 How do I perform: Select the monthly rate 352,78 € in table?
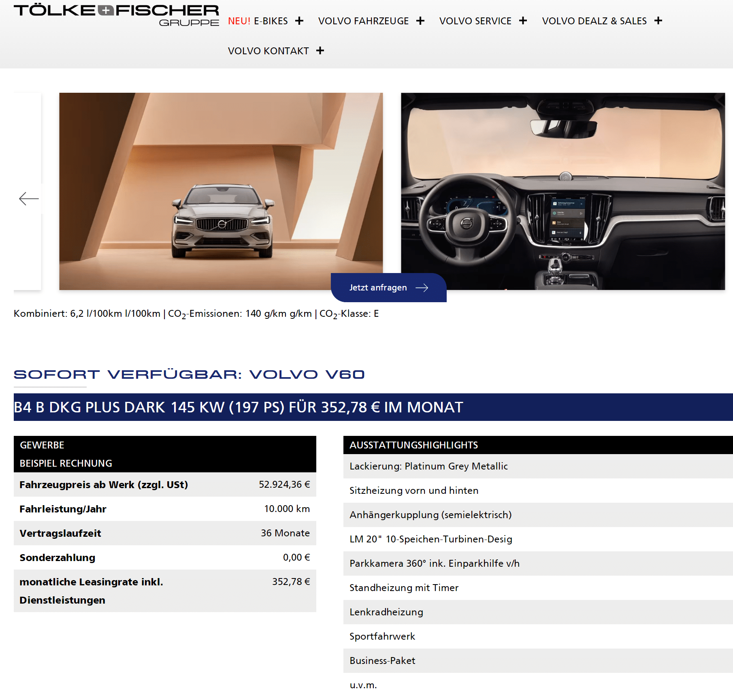tap(291, 582)
